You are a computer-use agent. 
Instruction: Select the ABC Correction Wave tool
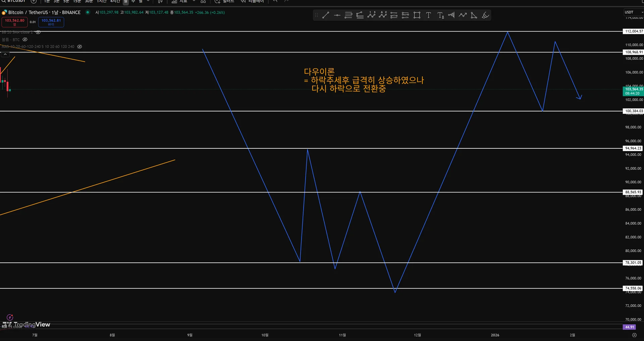pos(383,15)
